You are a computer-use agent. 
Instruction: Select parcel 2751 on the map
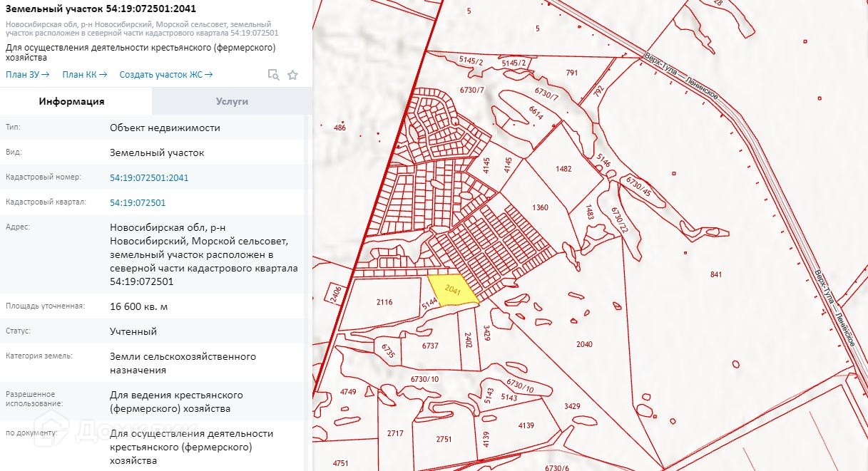tap(444, 439)
